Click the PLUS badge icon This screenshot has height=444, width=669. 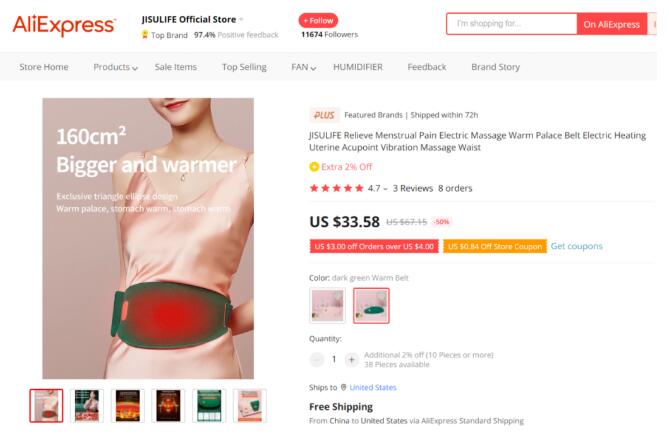coord(324,115)
